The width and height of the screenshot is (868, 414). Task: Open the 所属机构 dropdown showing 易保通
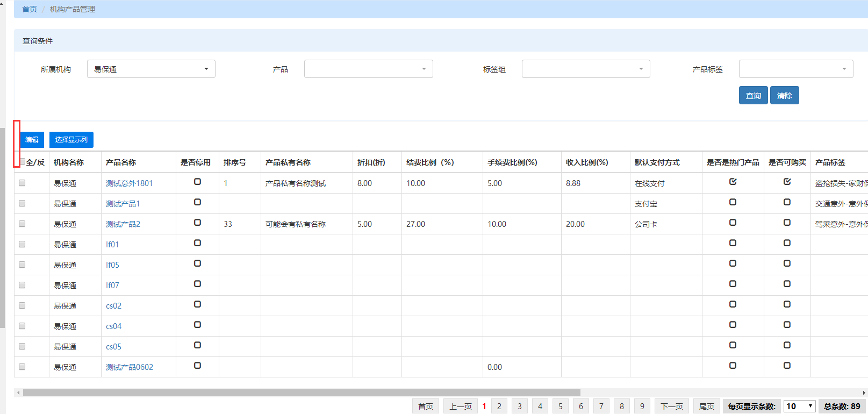pyautogui.click(x=151, y=69)
